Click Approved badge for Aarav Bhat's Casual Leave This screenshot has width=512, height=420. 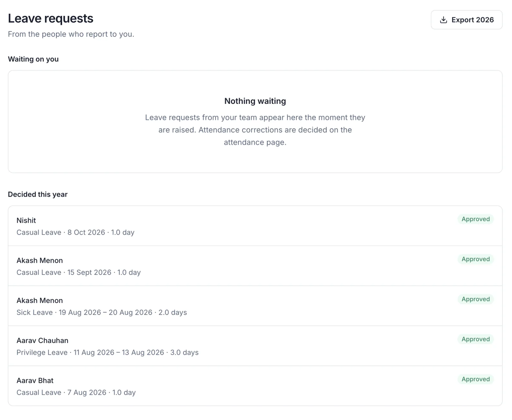click(476, 379)
